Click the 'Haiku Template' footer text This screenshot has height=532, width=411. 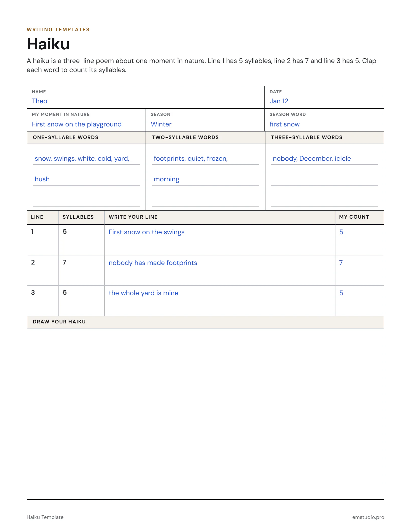[45, 517]
